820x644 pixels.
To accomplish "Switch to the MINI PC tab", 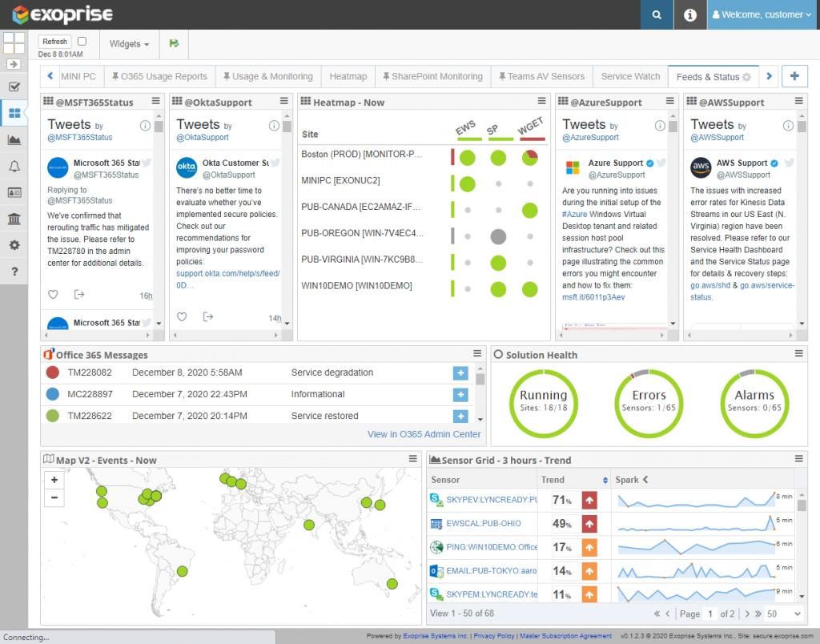I will (78, 76).
